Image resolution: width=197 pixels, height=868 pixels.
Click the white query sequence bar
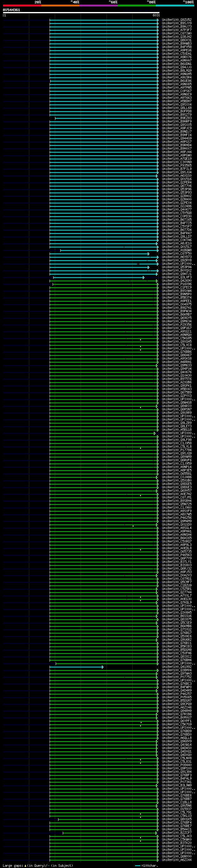81,12
